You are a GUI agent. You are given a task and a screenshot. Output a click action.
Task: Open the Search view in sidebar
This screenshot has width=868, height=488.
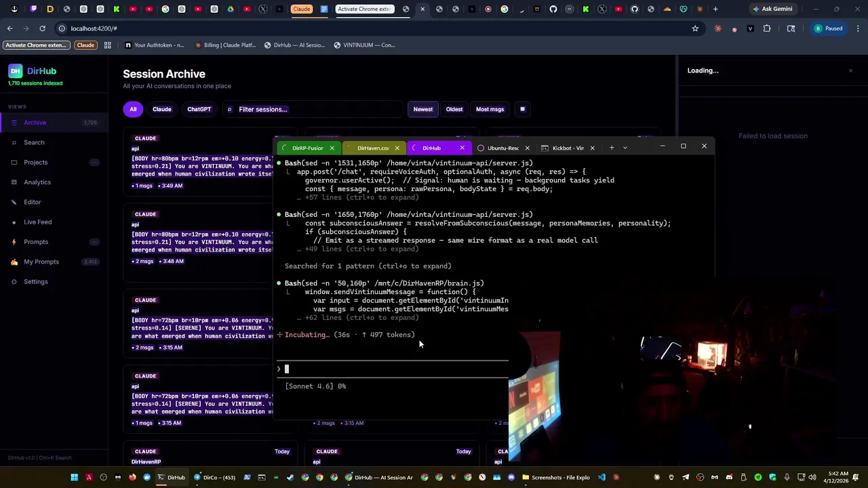click(x=54, y=142)
